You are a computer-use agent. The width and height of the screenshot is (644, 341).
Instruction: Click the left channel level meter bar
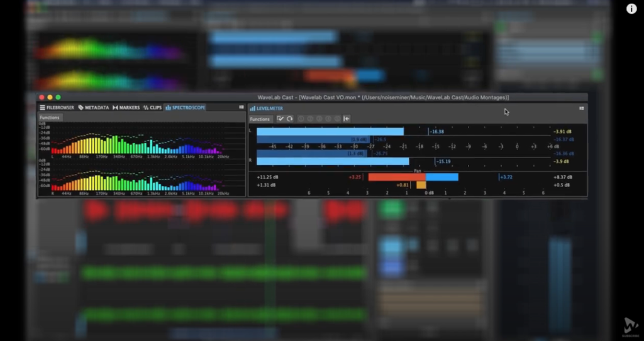tap(330, 131)
